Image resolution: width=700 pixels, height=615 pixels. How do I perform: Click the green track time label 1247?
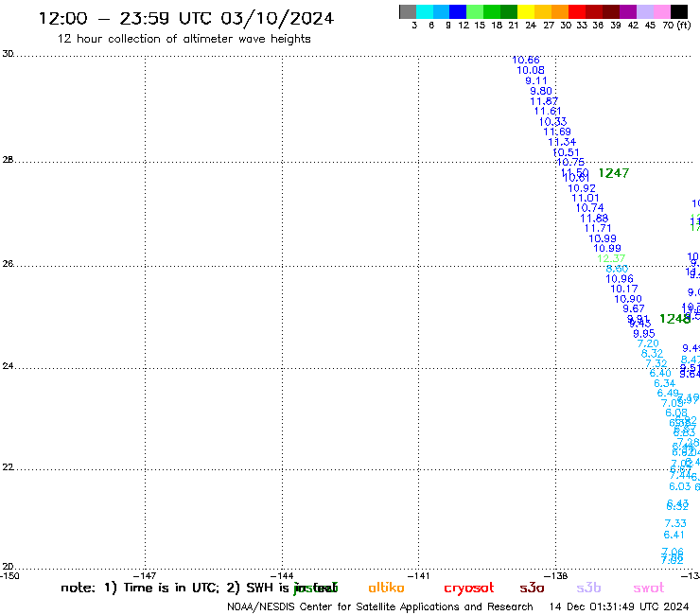pos(613,173)
